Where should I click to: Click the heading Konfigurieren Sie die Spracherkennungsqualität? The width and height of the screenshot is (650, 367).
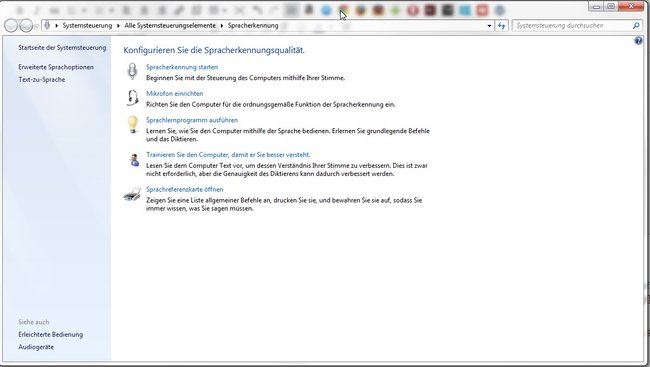click(x=214, y=51)
